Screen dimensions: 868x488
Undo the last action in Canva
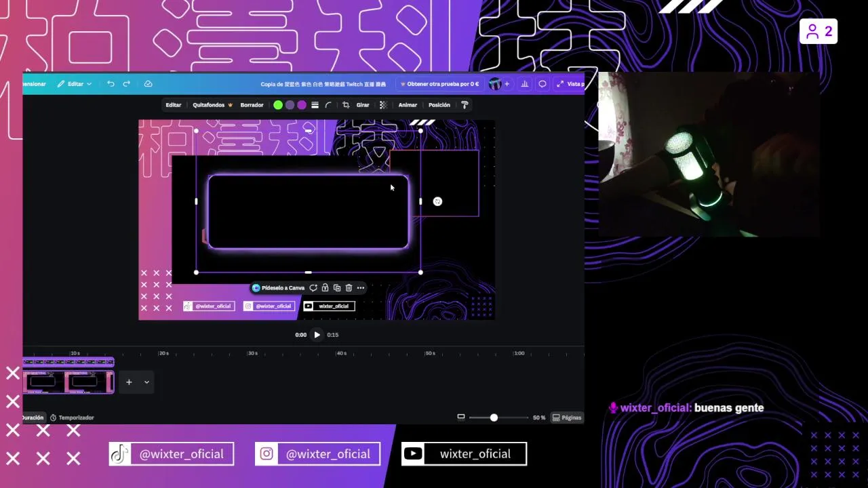111,84
